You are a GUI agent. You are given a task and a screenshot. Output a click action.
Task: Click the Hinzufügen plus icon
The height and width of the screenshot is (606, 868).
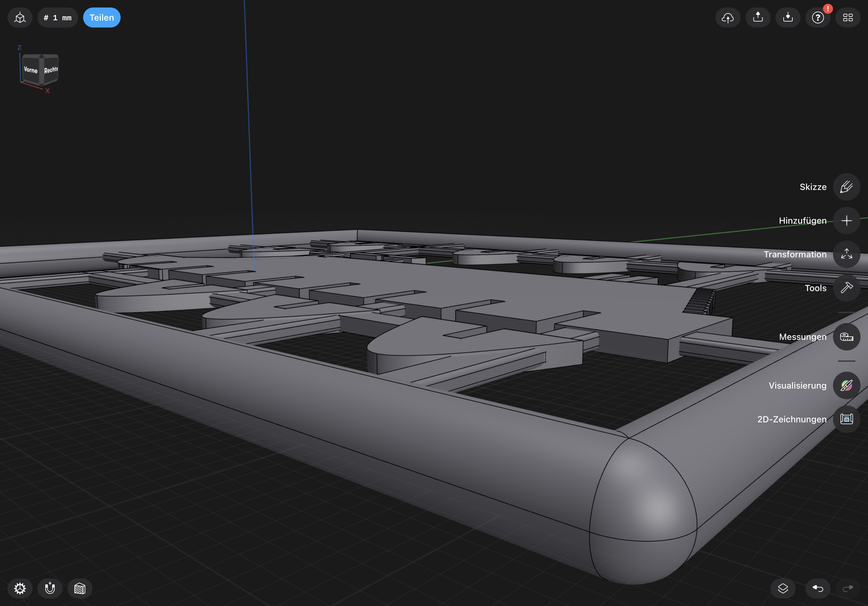point(846,221)
